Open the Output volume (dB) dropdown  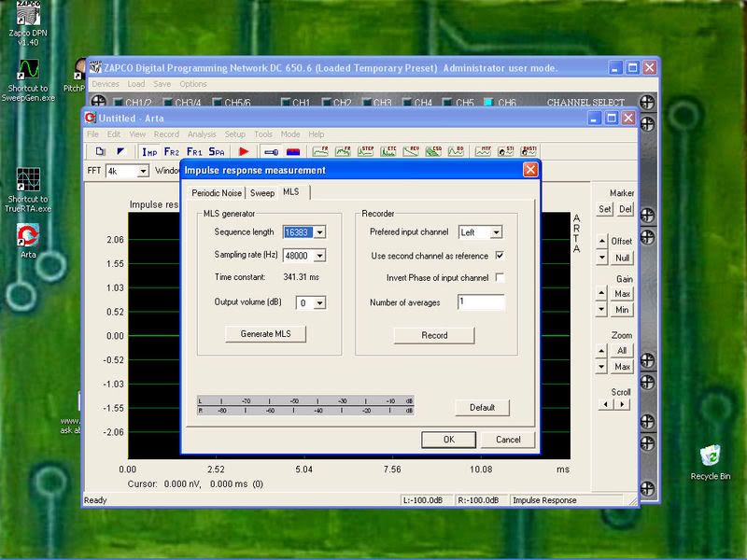pos(320,302)
